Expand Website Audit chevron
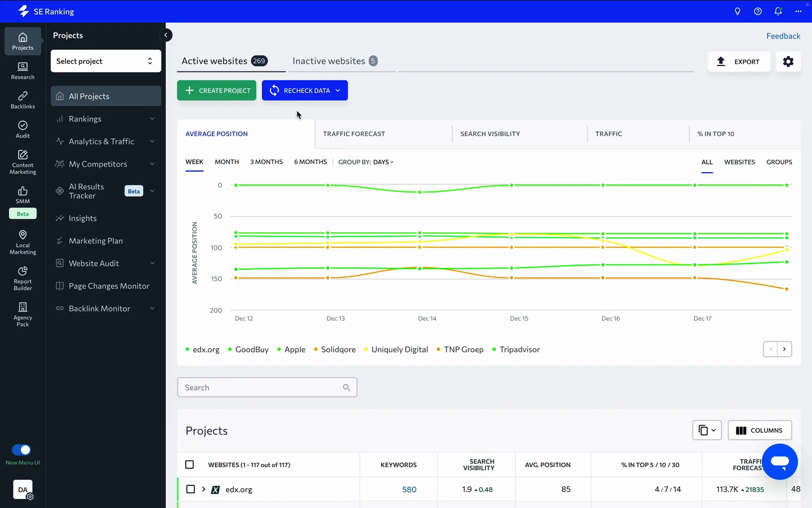This screenshot has width=812, height=508. pyautogui.click(x=152, y=263)
